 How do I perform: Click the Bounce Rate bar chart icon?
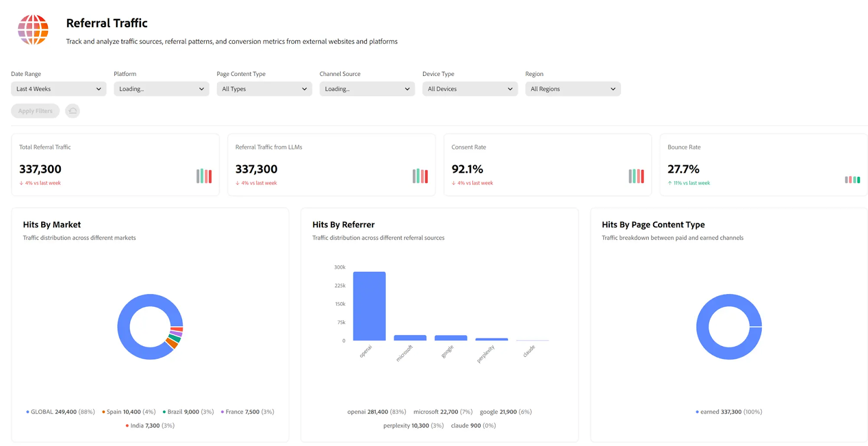[x=852, y=180]
